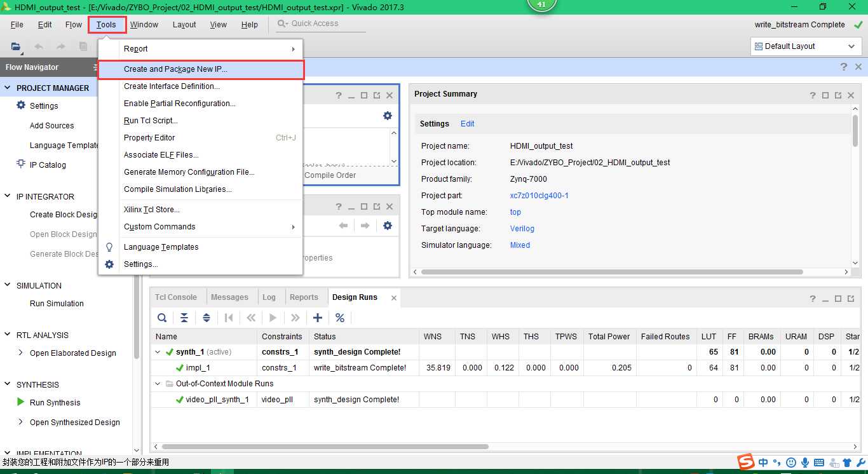868x474 pixels.
Task: Click the Sogou S input method icon
Action: [x=745, y=462]
